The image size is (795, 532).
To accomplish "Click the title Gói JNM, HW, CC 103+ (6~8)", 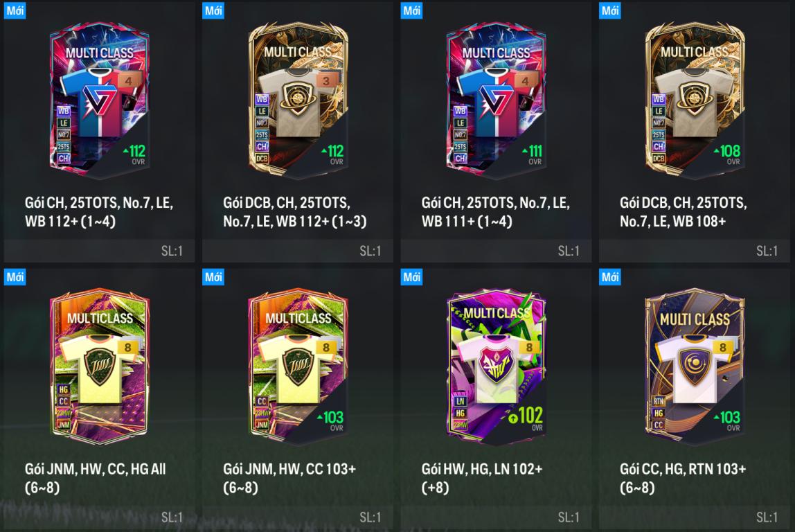I will tap(289, 478).
